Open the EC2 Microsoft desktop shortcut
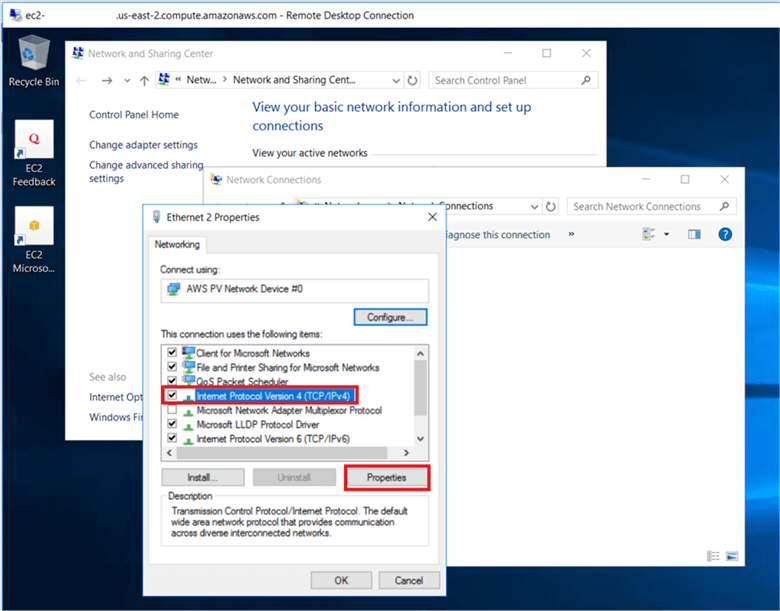Viewport: 780px width, 611px height. tap(34, 240)
